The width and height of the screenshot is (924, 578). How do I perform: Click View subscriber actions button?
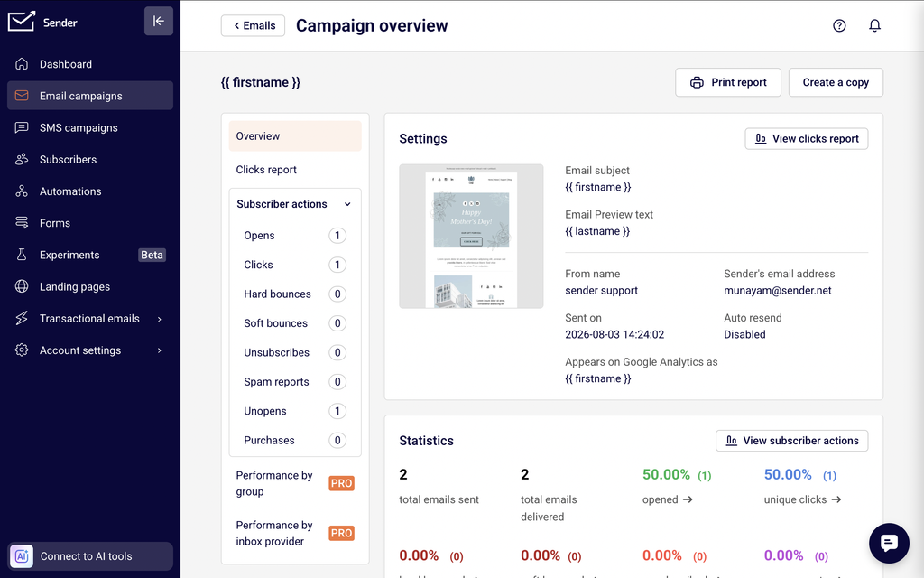point(791,441)
